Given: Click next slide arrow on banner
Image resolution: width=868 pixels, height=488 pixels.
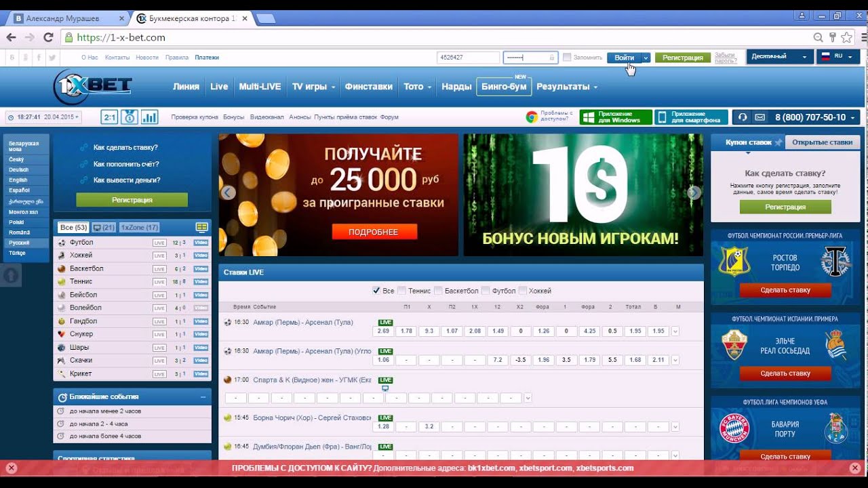Looking at the screenshot, I should point(694,192).
